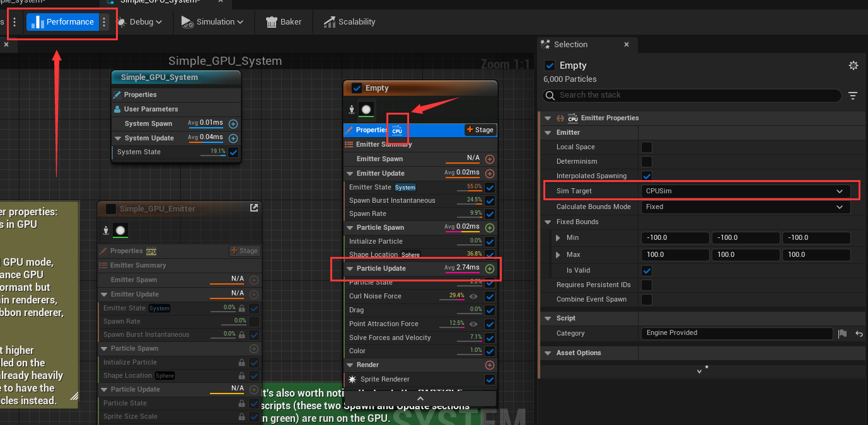Screen dimensions: 868x425
Task: Open the Selection panel settings gear
Action: (854, 65)
